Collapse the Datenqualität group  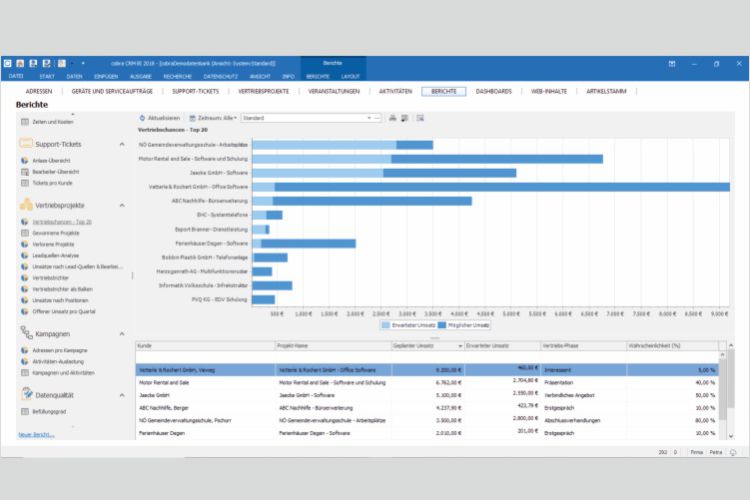(122, 395)
